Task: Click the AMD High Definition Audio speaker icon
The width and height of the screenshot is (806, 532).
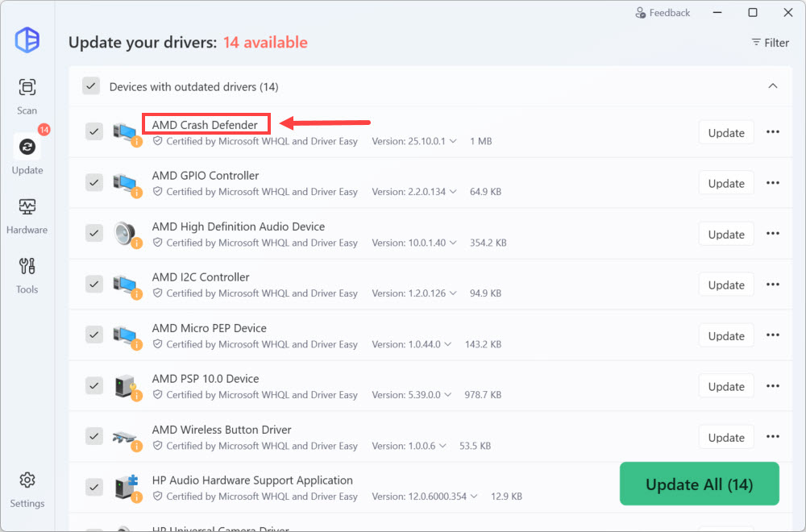Action: 125,234
